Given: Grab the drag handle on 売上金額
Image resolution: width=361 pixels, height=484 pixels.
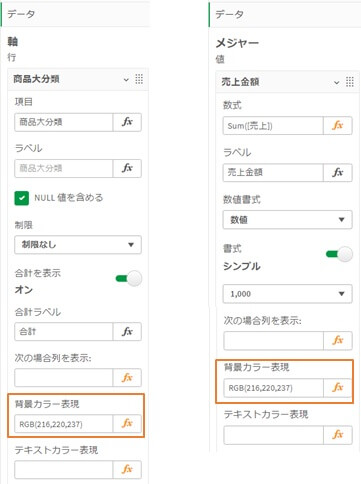Looking at the screenshot, I should pyautogui.click(x=350, y=82).
